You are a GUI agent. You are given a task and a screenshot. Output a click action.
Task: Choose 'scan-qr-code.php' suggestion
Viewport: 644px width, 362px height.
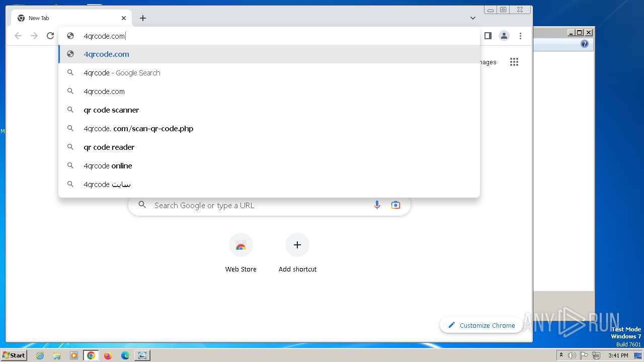pyautogui.click(x=269, y=128)
